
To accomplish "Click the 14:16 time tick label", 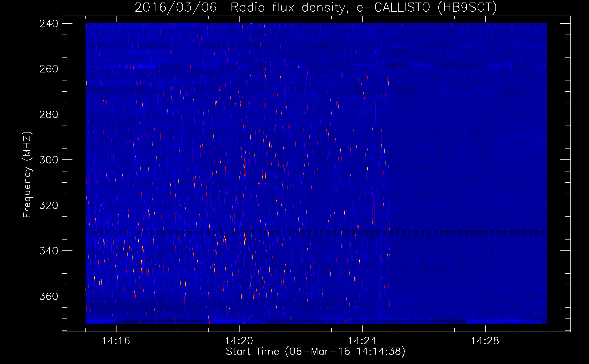I will point(116,341).
